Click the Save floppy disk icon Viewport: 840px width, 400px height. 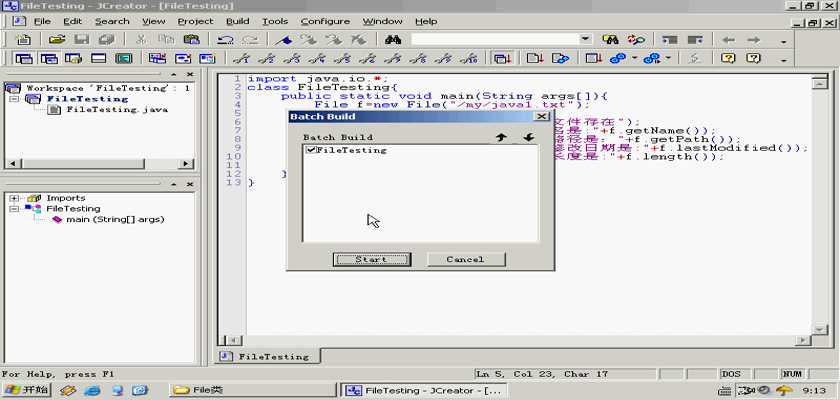point(81,40)
